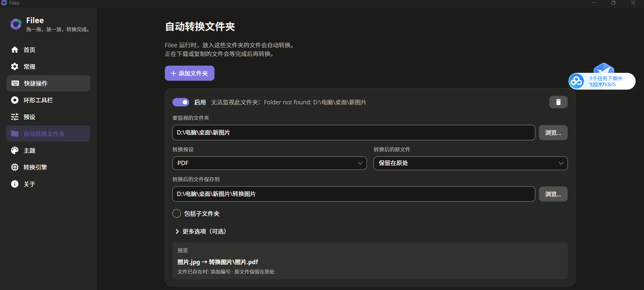The height and width of the screenshot is (290, 644).
Task: Open 快捷操作 section
Action: pyautogui.click(x=48, y=83)
